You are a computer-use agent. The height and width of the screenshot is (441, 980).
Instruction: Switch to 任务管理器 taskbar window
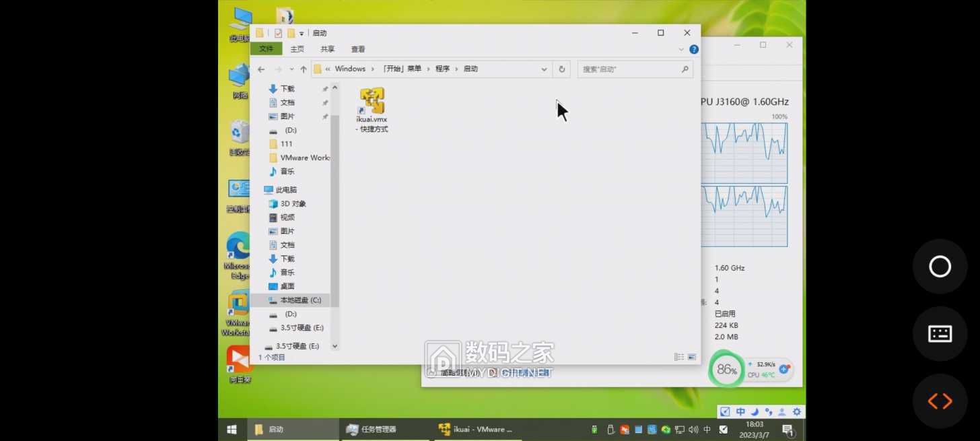385,430
